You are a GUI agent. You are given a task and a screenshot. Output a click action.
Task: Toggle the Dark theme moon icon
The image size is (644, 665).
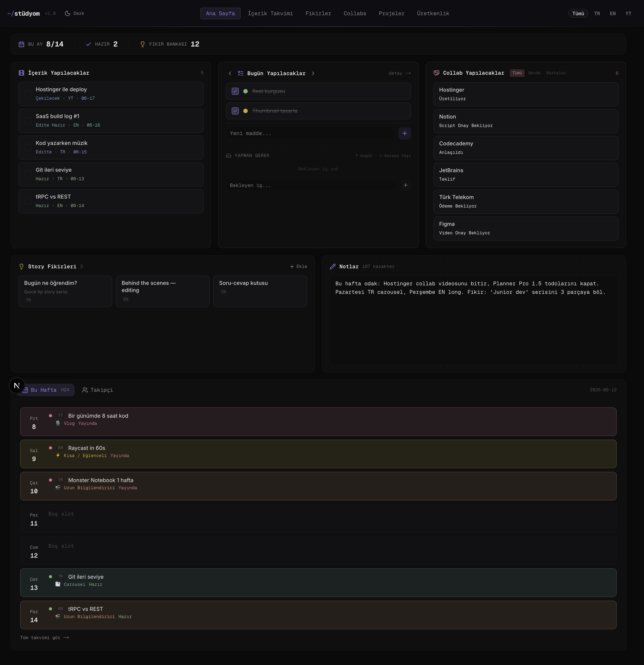point(68,13)
